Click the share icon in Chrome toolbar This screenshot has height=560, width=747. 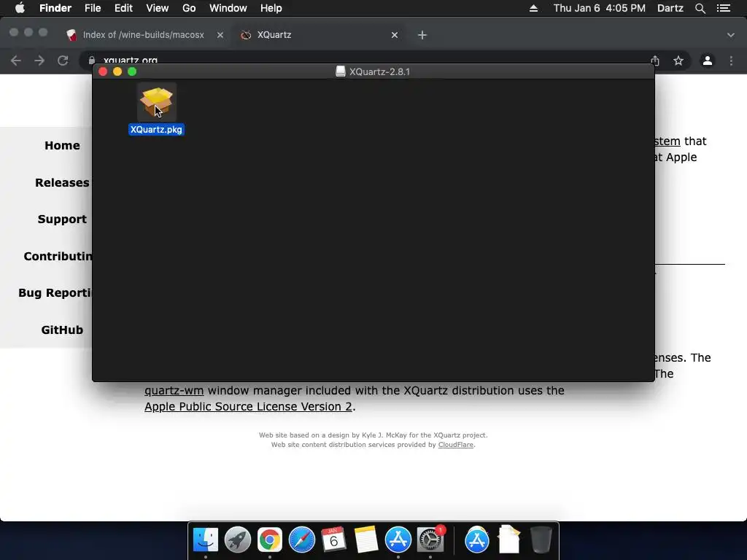(655, 61)
